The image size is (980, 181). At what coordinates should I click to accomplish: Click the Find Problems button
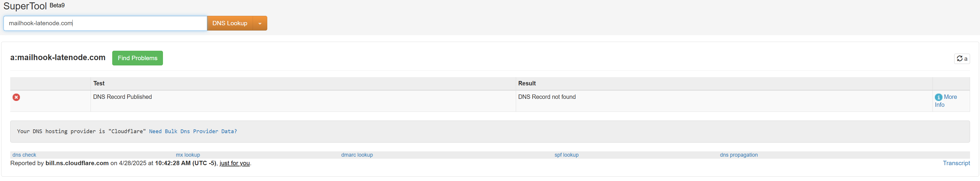click(x=137, y=58)
